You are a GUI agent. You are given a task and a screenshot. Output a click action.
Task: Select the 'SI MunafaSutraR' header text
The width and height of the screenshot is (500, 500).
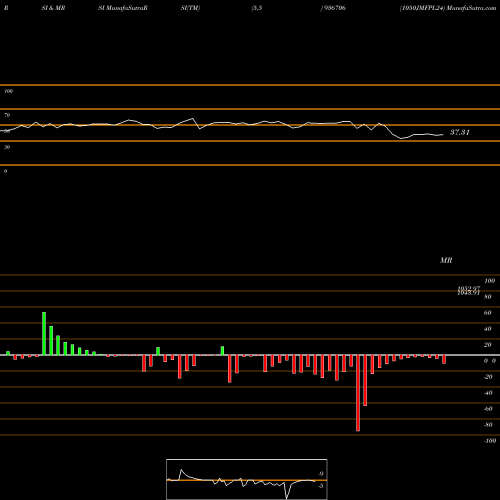pyautogui.click(x=123, y=8)
